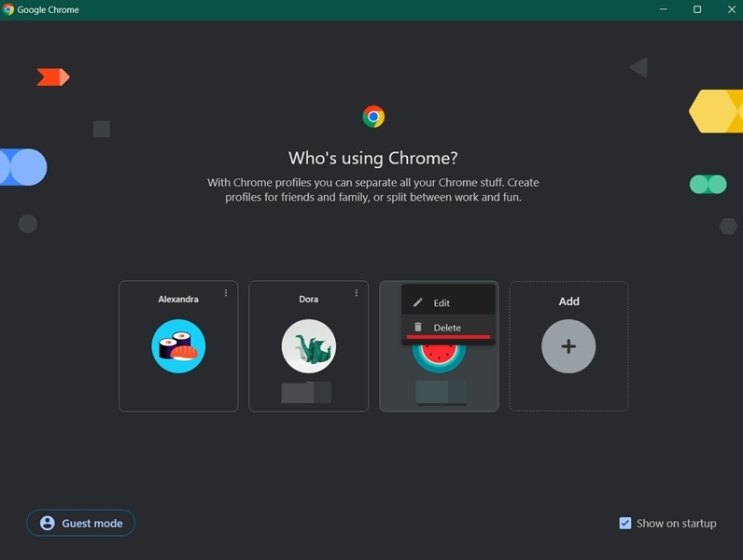Image resolution: width=743 pixels, height=560 pixels.
Task: Click the Chrome icon in title bar
Action: pyautogui.click(x=8, y=9)
